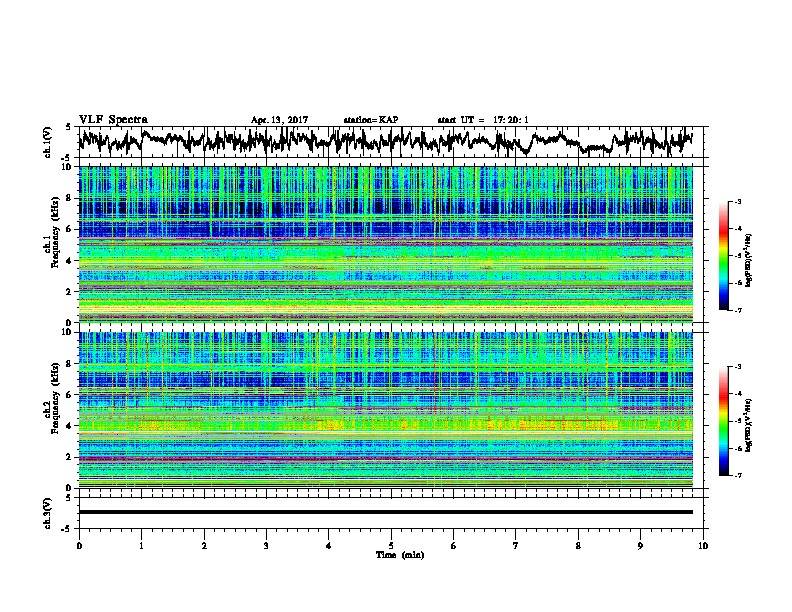The image size is (792, 612).
Task: Click the "-3" tick on ch.2 colorbar
Action: [x=738, y=367]
